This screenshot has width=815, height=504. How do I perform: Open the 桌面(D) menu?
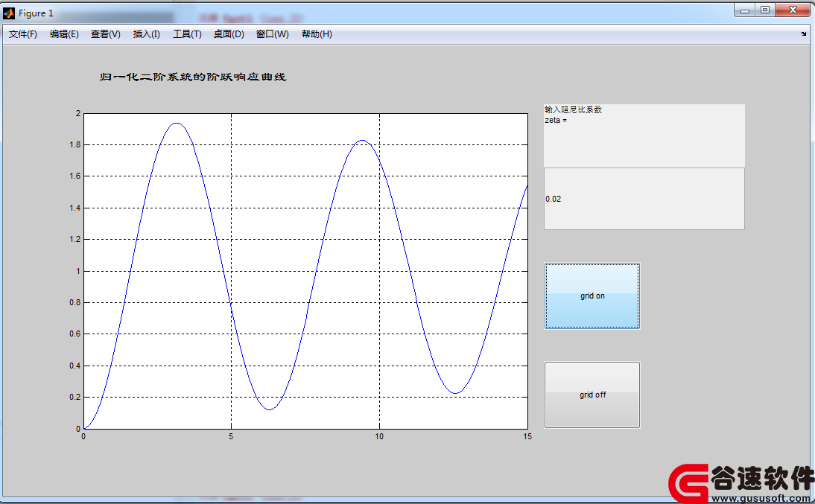tap(229, 34)
